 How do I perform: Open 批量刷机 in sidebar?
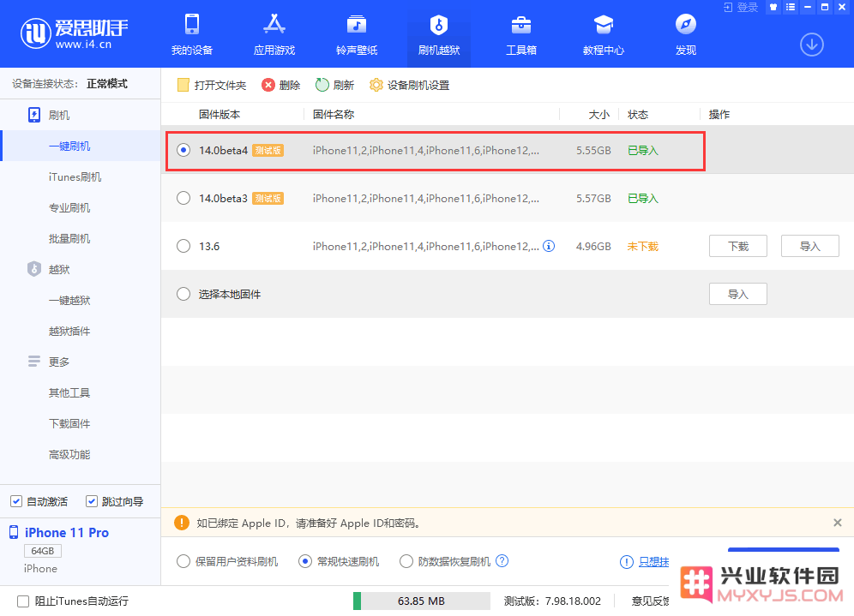69,238
